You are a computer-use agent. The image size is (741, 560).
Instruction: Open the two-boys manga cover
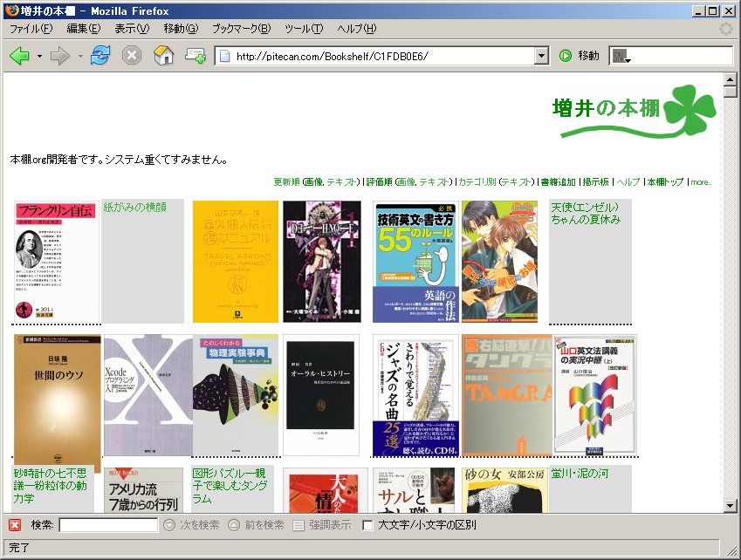(499, 262)
